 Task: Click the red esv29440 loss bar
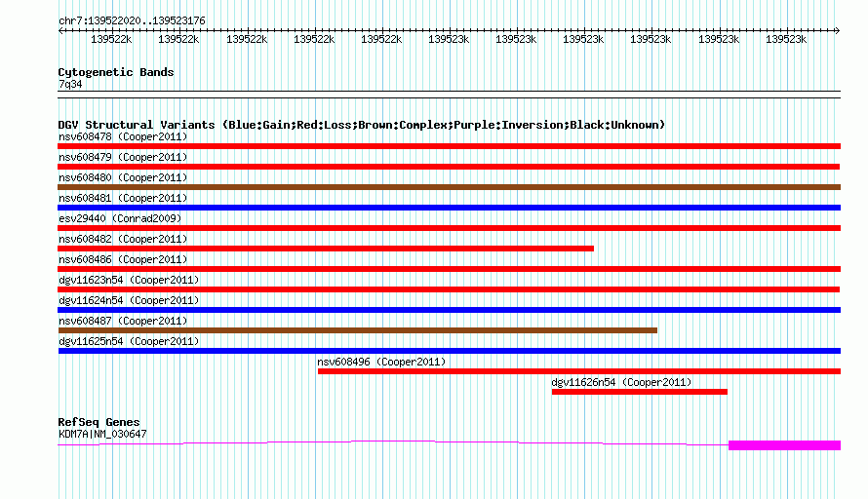point(449,228)
